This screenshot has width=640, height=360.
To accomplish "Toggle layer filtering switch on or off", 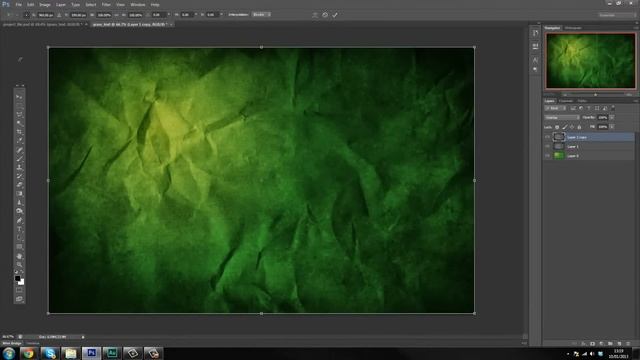I will [x=613, y=108].
